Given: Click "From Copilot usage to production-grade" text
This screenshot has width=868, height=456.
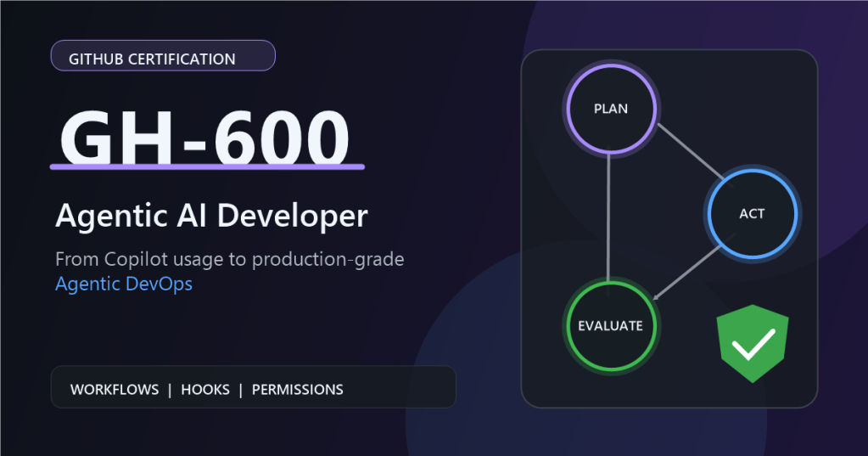Looking at the screenshot, I should point(230,259).
